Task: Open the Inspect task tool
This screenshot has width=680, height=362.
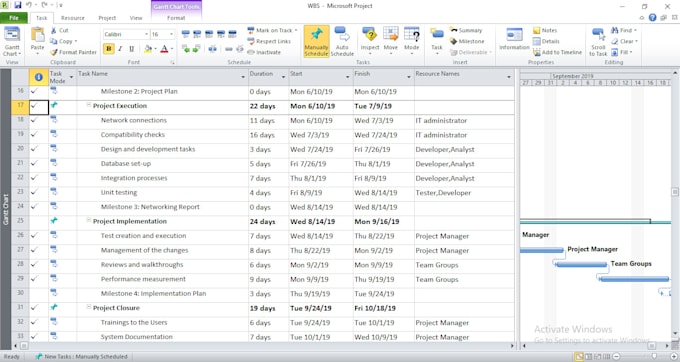Action: pos(369,40)
